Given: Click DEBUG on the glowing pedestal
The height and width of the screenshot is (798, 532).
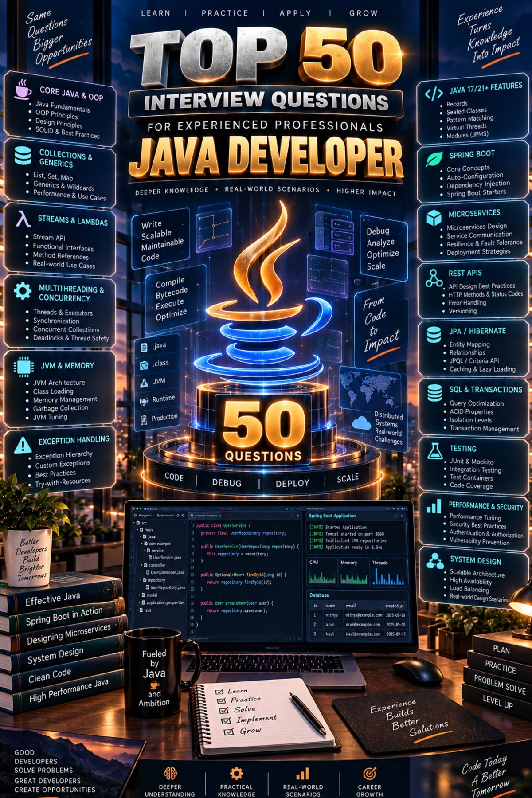Looking at the screenshot, I should [x=227, y=483].
